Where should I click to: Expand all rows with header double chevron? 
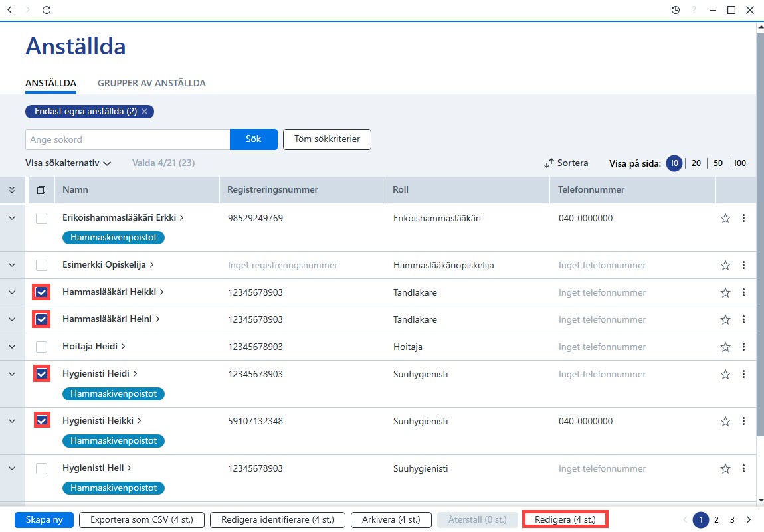point(12,190)
